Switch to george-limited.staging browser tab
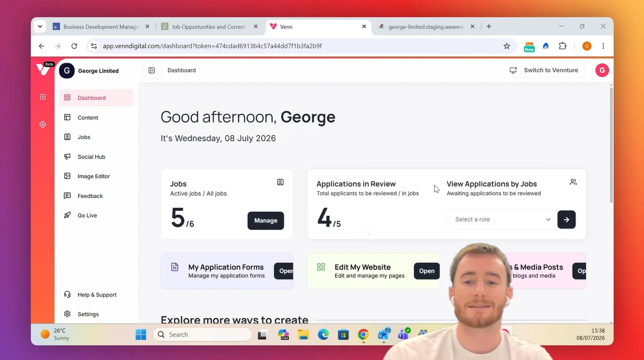 click(x=425, y=27)
